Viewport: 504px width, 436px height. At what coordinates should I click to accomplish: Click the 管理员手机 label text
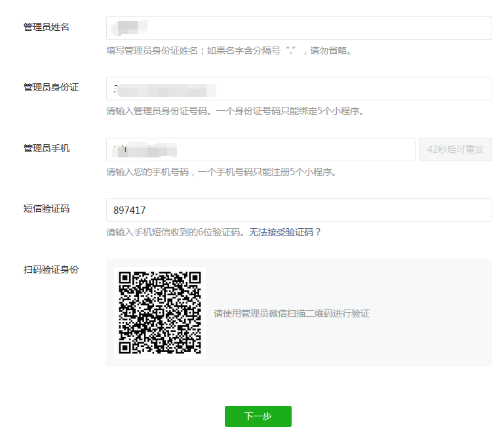tap(47, 148)
